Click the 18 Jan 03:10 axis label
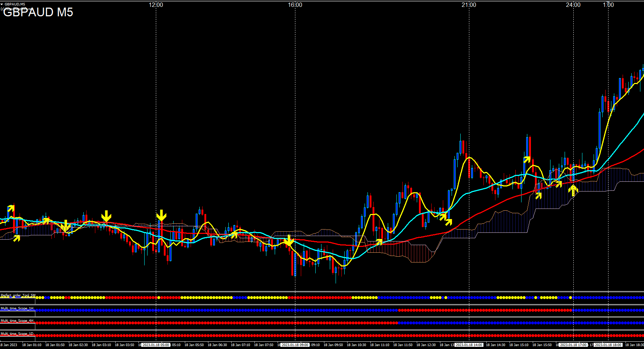Viewport: 644px width, 349px height. click(x=101, y=345)
